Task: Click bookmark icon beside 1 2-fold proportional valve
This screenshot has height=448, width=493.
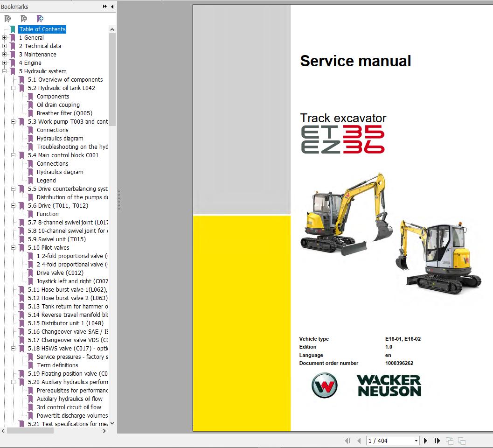Action: pos(30,256)
